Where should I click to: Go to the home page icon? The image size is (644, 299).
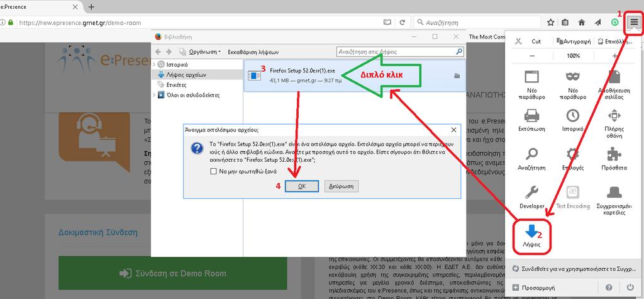[582, 23]
